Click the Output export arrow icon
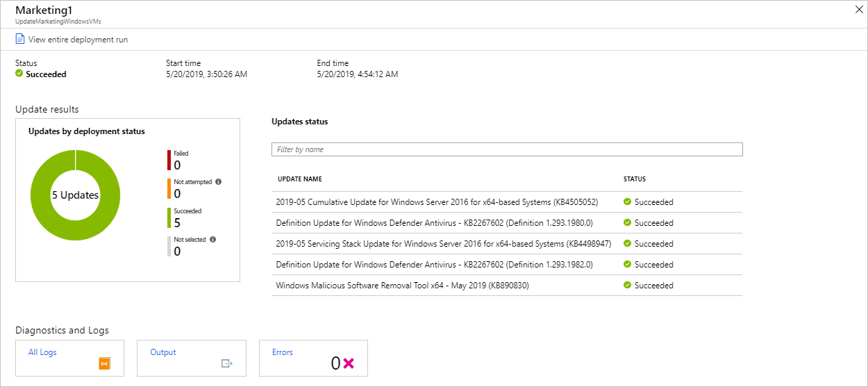This screenshot has width=868, height=387. coord(227,363)
